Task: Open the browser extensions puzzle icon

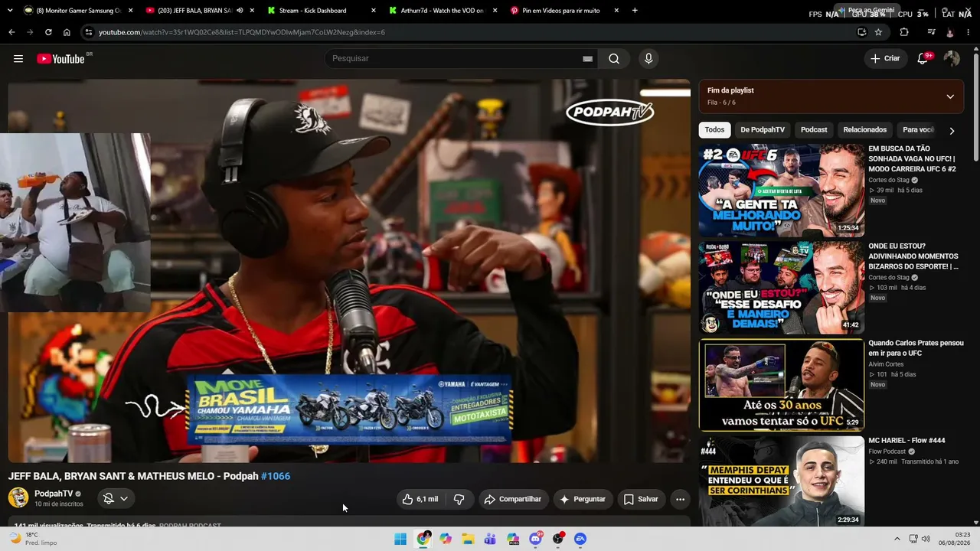Action: tap(904, 32)
